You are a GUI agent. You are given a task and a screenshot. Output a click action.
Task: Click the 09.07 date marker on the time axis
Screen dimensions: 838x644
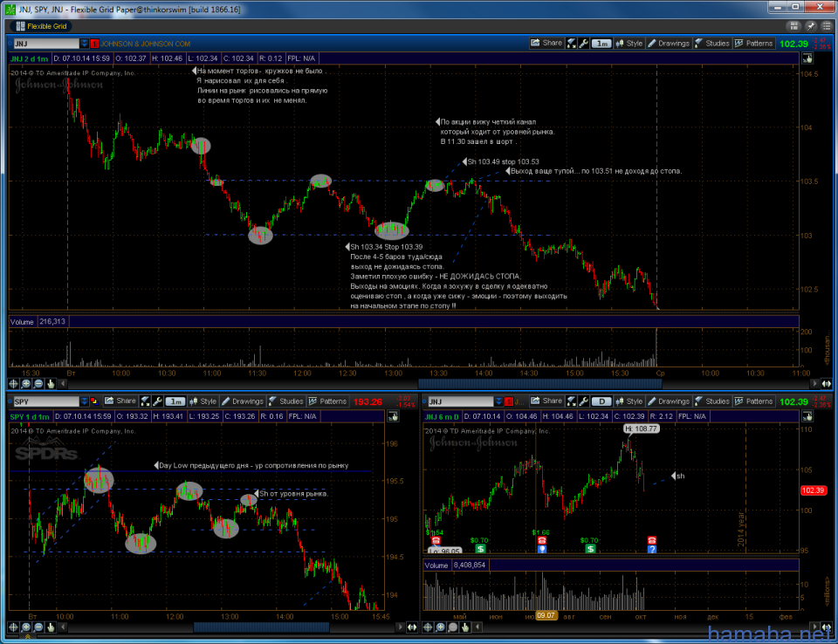click(546, 616)
